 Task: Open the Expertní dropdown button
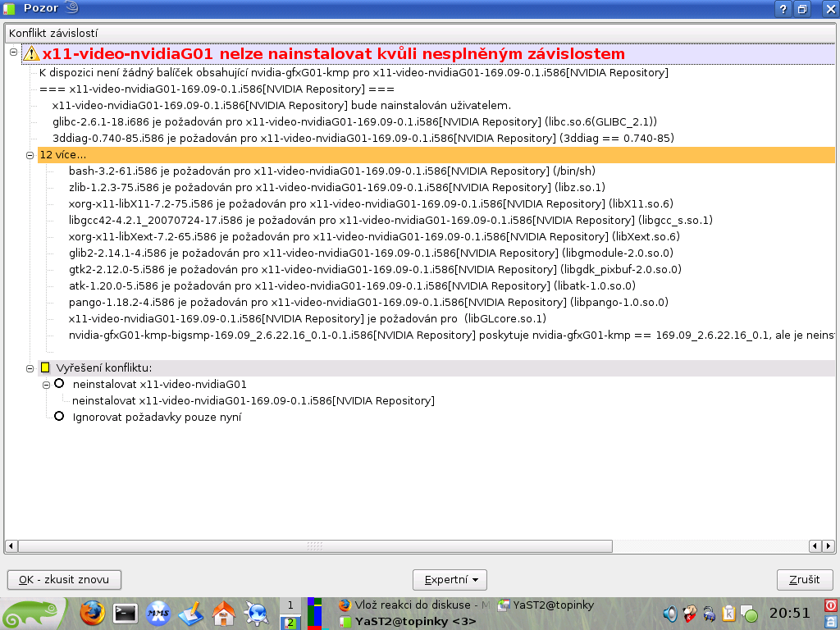pyautogui.click(x=450, y=580)
